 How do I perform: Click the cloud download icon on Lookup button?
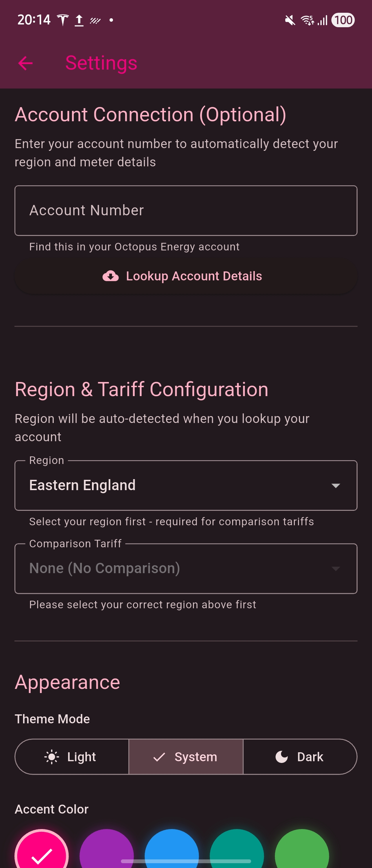[110, 276]
